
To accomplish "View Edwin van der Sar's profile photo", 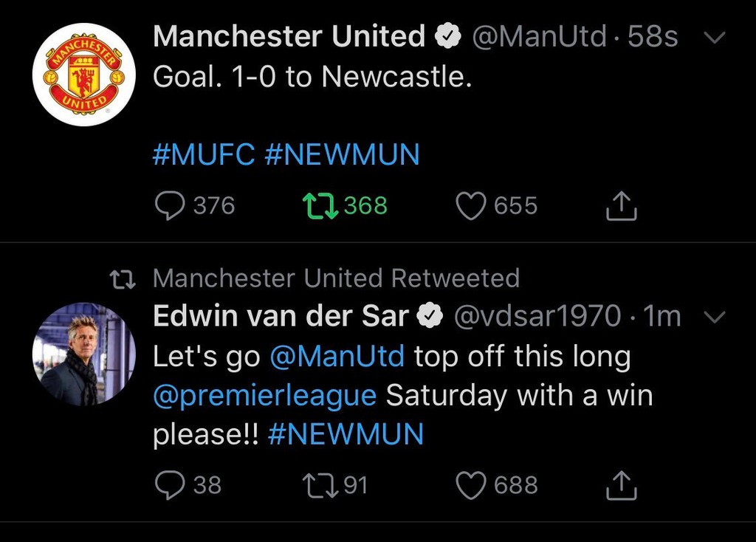I will click(x=84, y=354).
